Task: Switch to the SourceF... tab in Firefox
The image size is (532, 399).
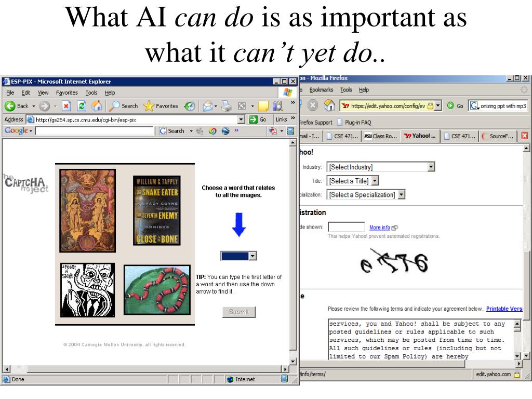Action: point(498,136)
